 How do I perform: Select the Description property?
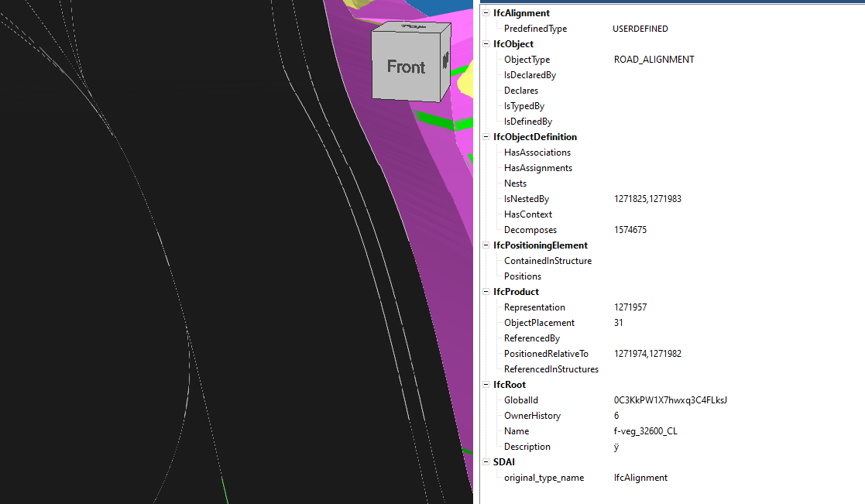point(527,447)
